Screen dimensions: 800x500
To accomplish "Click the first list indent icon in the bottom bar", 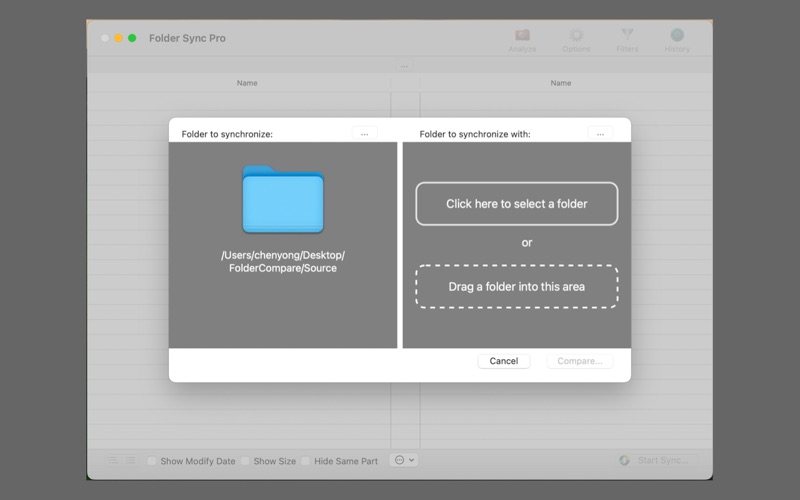I will pos(113,461).
